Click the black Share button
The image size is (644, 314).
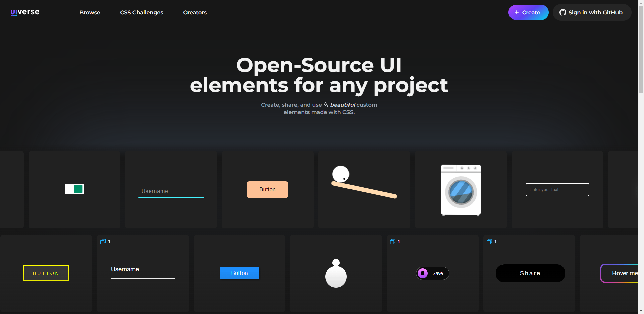530,273
